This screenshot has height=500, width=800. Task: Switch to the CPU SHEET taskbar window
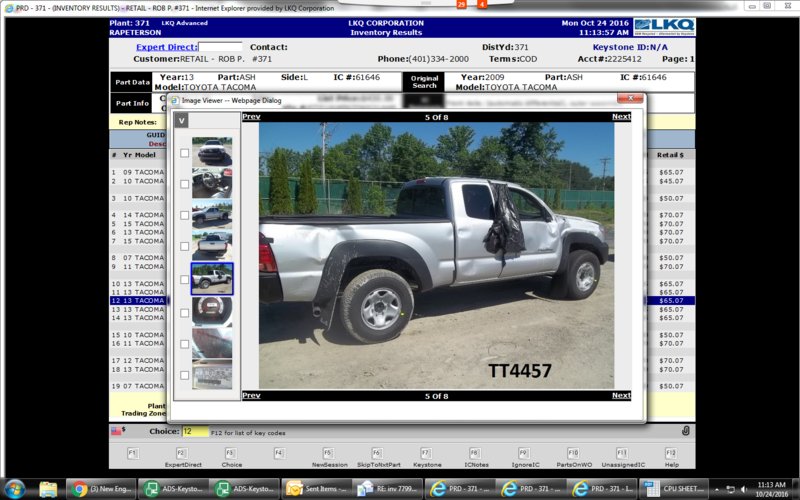[673, 489]
